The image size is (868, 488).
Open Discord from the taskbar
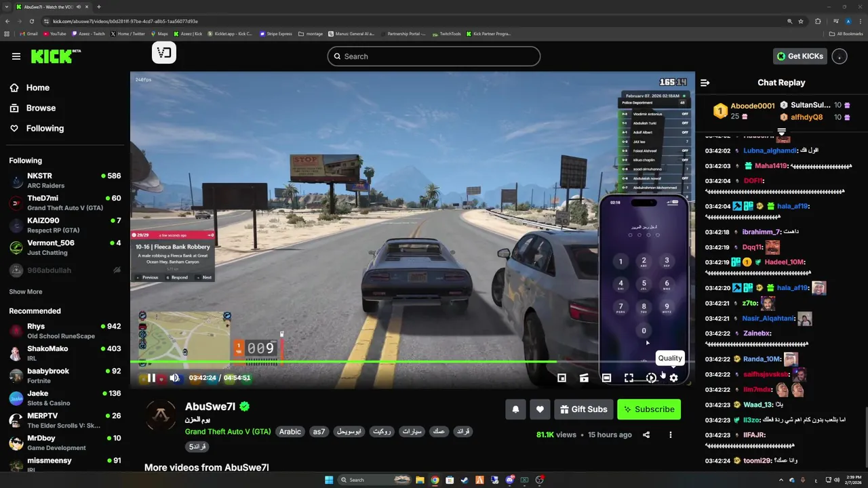[509, 480]
